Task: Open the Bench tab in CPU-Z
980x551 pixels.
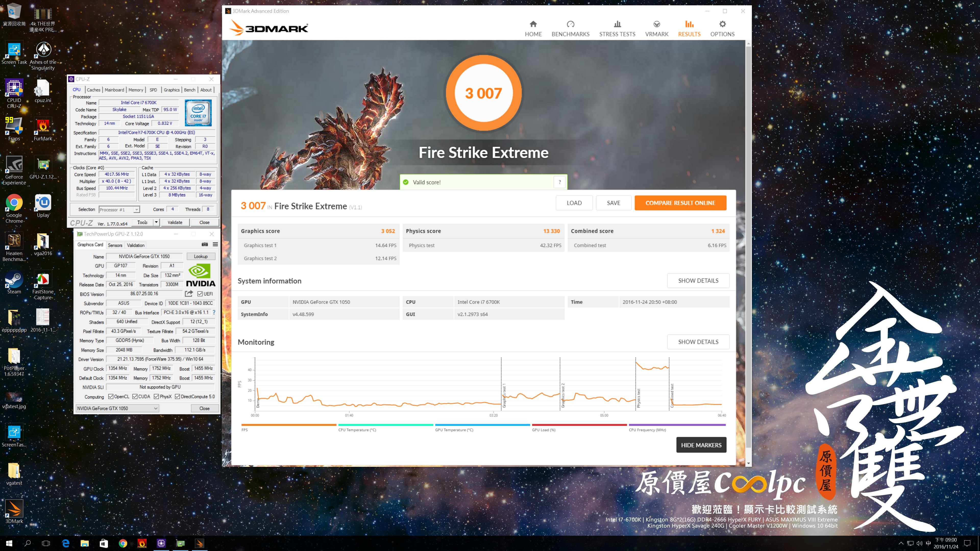Action: pos(189,90)
